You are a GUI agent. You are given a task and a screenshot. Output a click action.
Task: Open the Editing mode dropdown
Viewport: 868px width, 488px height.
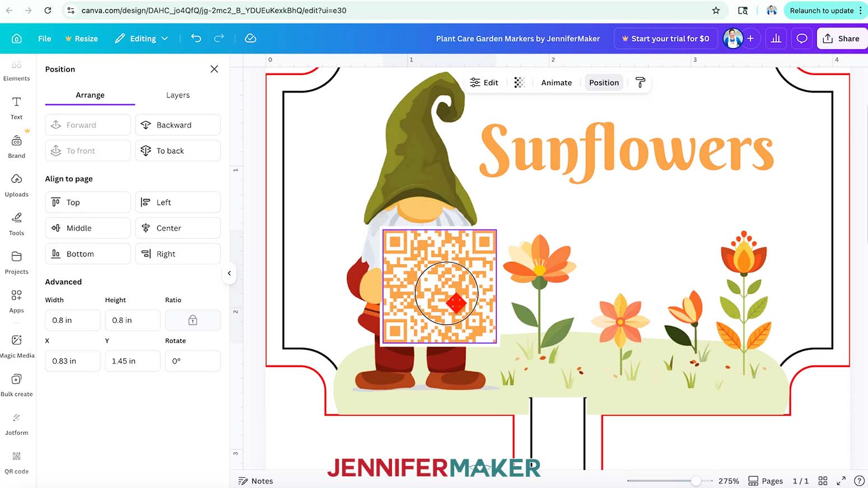(141, 39)
